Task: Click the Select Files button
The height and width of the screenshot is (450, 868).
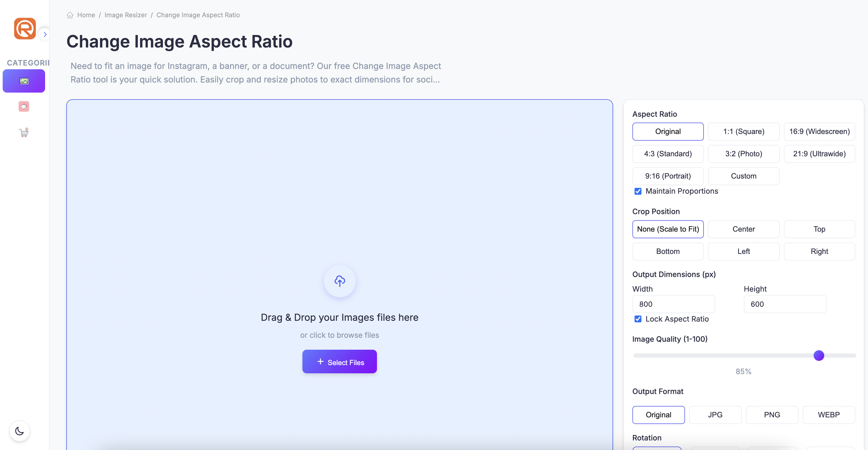Action: (339, 361)
